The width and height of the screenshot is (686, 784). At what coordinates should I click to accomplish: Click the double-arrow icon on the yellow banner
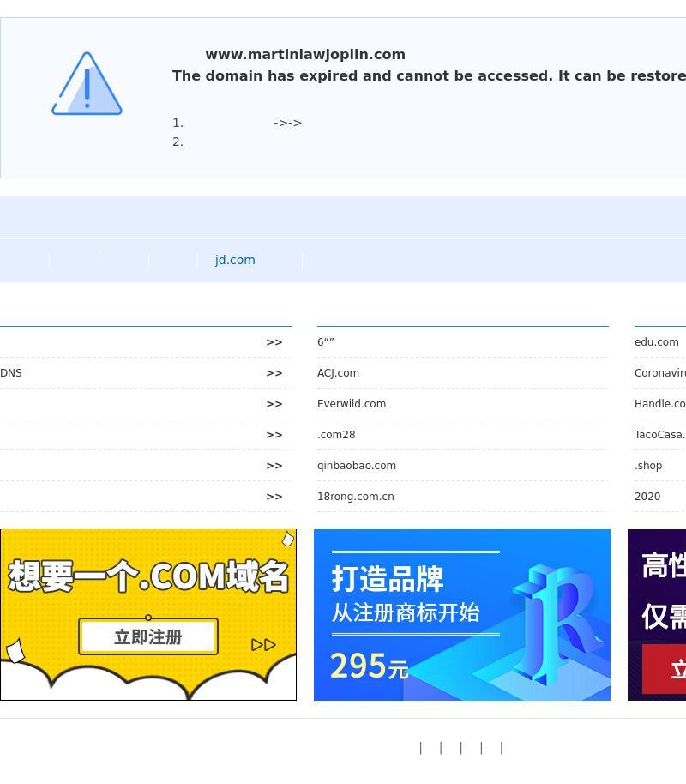(x=263, y=645)
